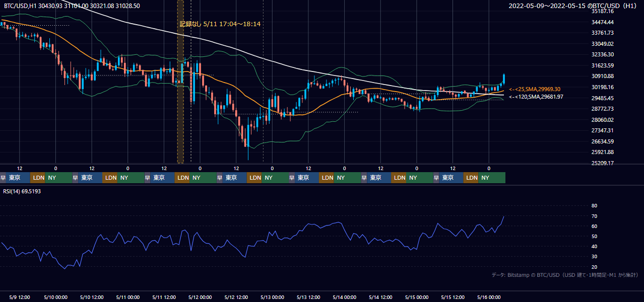Click the 5/15 00:00 date label
This screenshot has width=644, height=302.
coord(416,297)
